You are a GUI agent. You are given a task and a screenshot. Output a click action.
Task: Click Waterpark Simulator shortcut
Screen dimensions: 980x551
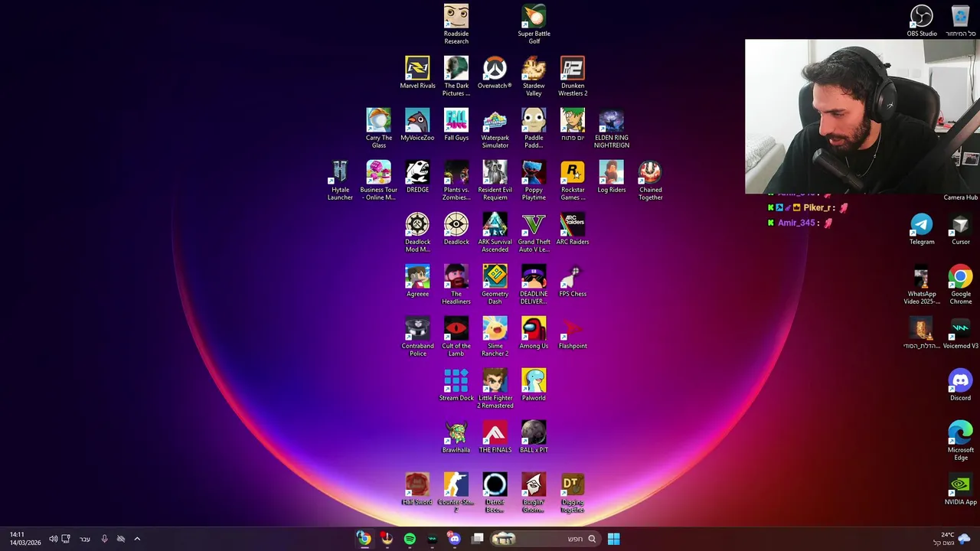click(x=495, y=128)
